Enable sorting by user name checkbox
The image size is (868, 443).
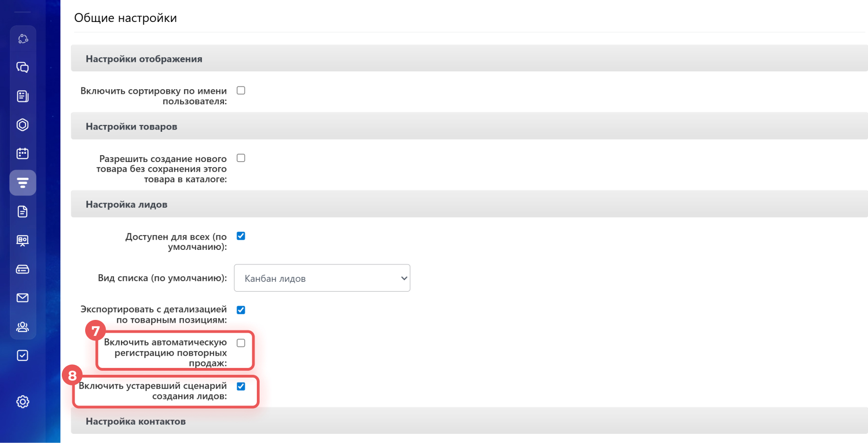click(241, 91)
